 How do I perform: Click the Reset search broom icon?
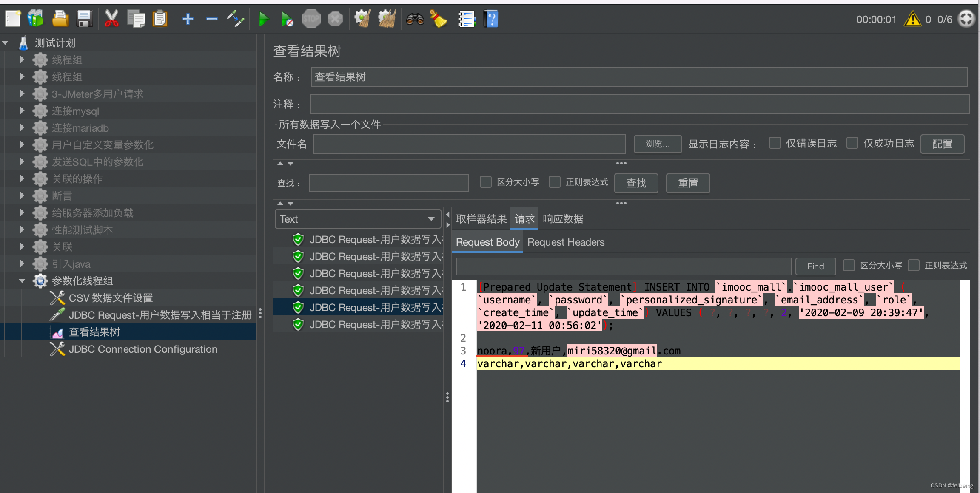click(439, 19)
